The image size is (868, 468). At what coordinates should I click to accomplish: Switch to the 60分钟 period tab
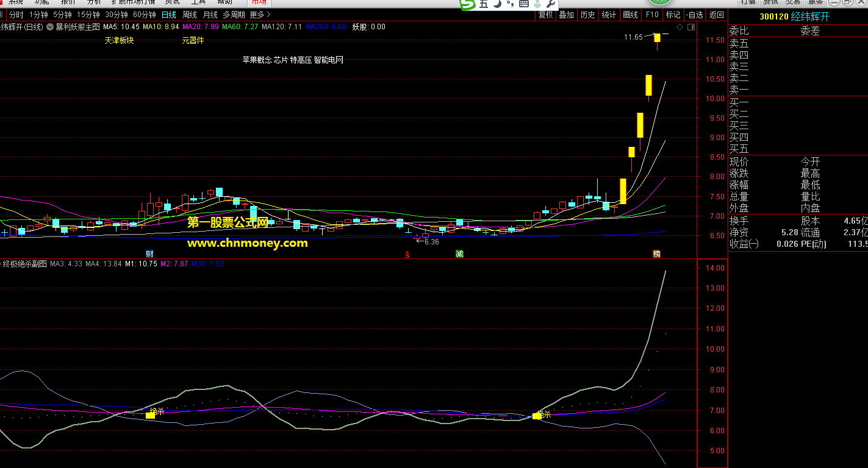pos(144,15)
